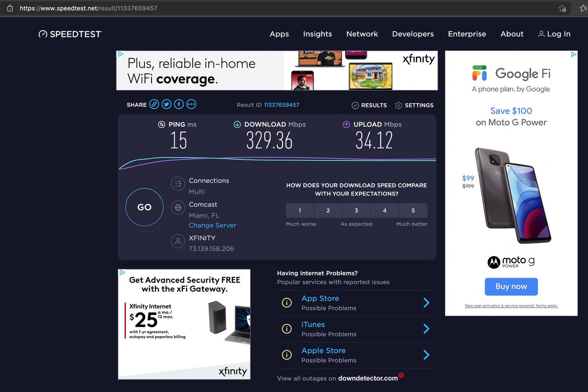Click the Comcast server globe icon
Image resolution: width=588 pixels, height=392 pixels.
[178, 207]
